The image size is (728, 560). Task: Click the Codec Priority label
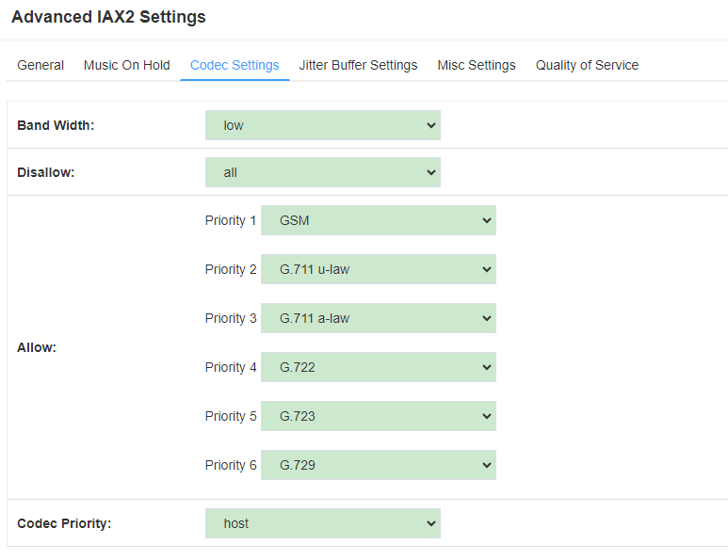point(64,523)
